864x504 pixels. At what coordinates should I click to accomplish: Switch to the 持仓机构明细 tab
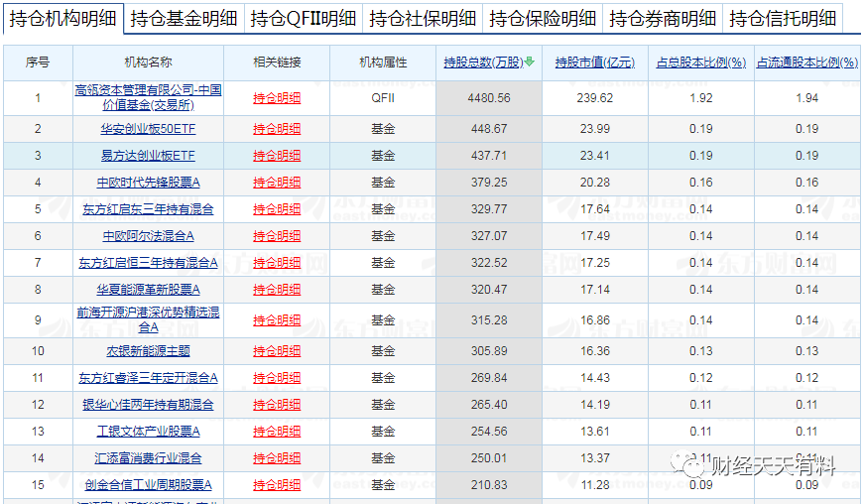[x=62, y=19]
